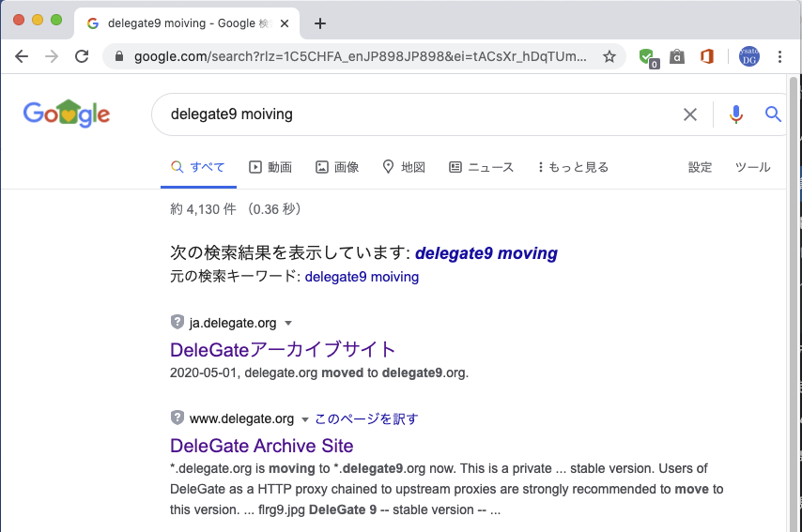Click the browser back arrow
802x532 pixels.
[x=22, y=56]
